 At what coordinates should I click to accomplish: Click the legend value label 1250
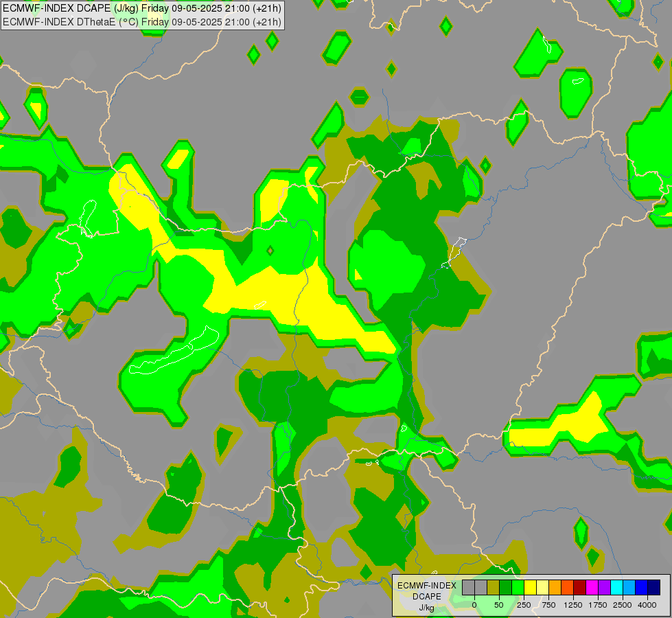[573, 605]
